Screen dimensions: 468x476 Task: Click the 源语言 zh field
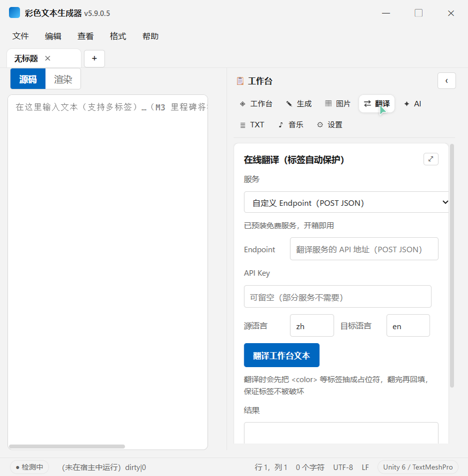point(312,326)
